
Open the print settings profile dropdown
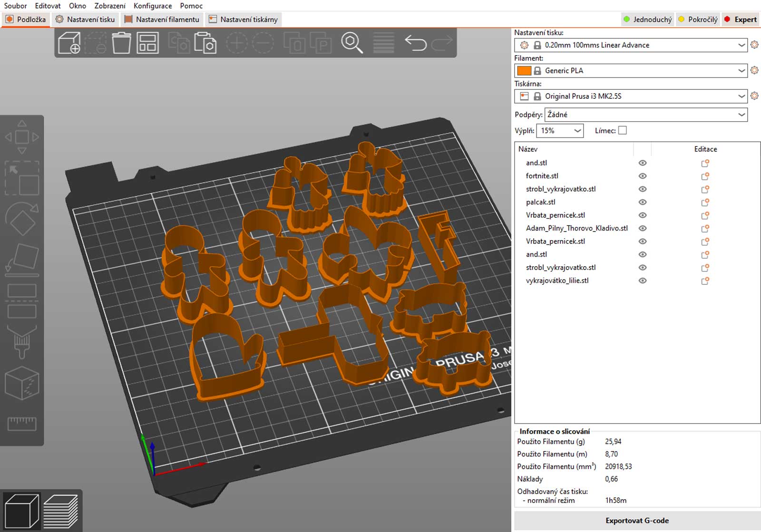pos(741,45)
